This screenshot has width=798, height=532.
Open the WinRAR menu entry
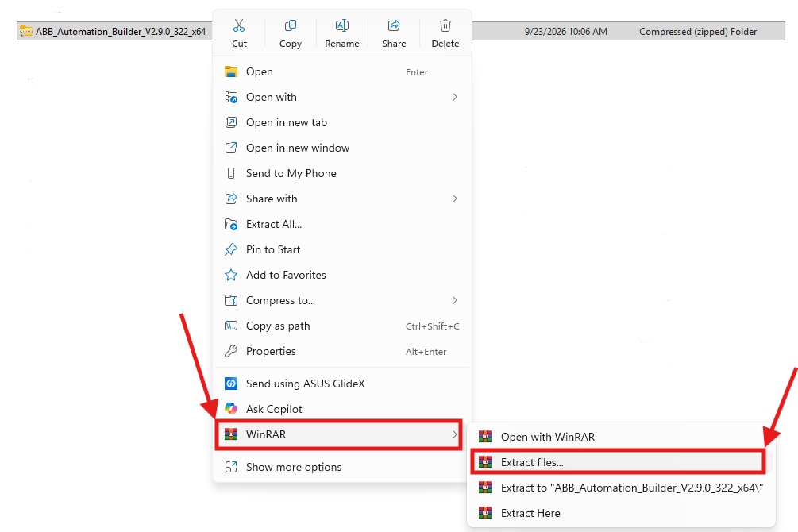339,434
